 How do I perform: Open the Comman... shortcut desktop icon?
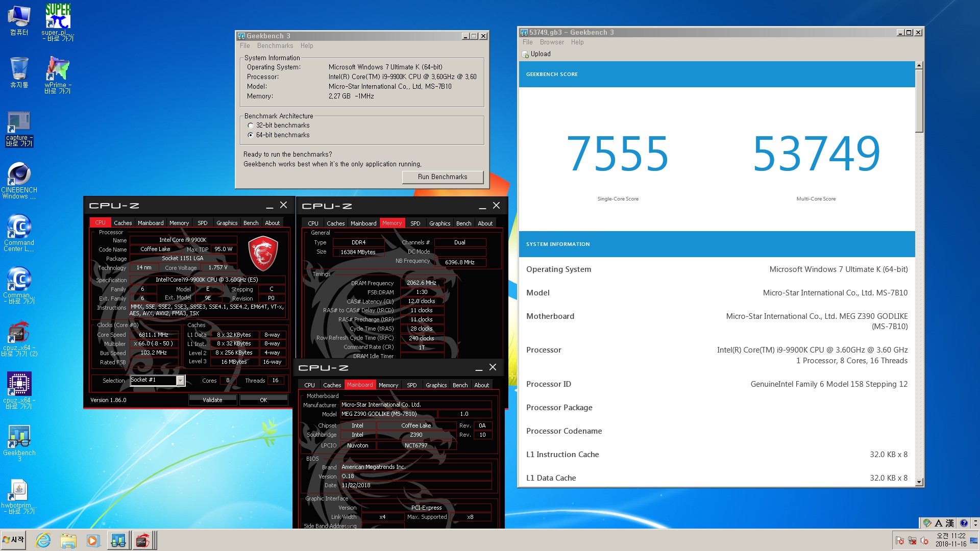(x=19, y=286)
